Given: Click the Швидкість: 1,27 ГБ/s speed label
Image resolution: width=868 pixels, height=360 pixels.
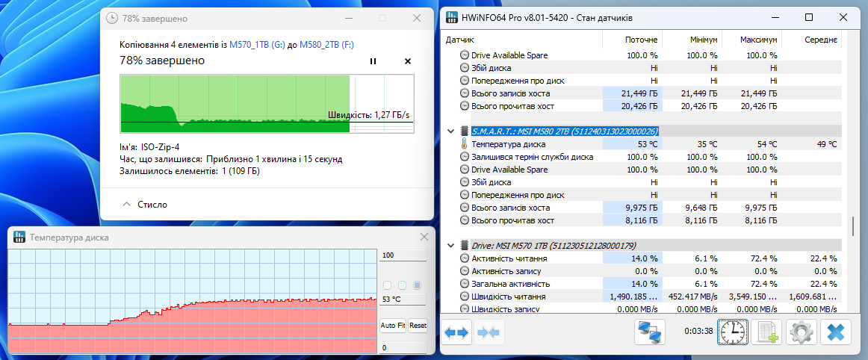Looking at the screenshot, I should pyautogui.click(x=369, y=115).
